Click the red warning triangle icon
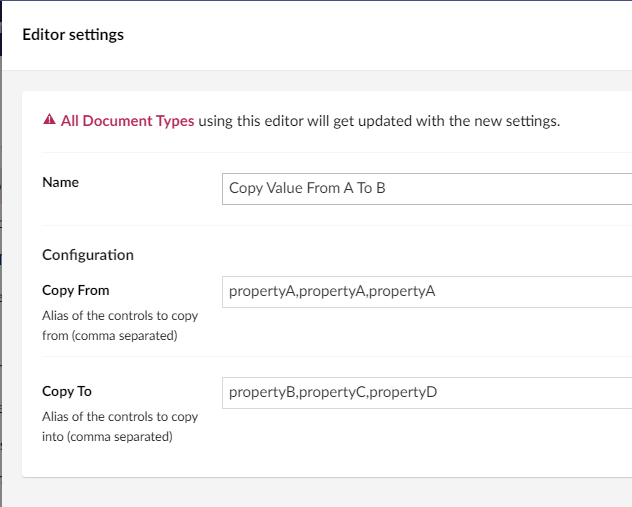Screen dimensions: 632x507 [49, 121]
